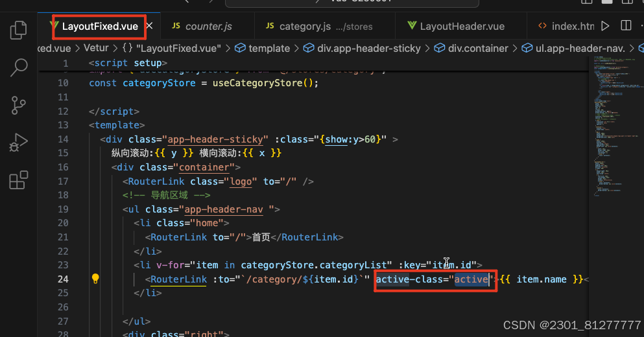Open the ul.app-header-nav breadcrumb

point(573,49)
